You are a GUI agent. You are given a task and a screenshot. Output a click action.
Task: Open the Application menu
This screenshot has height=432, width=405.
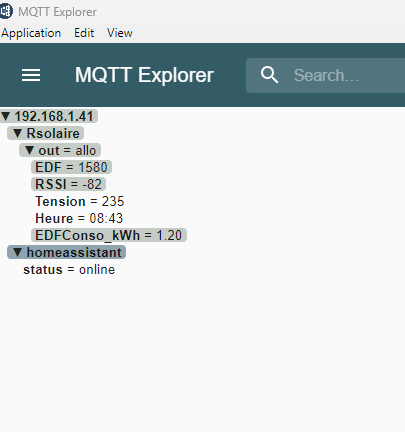(x=31, y=33)
